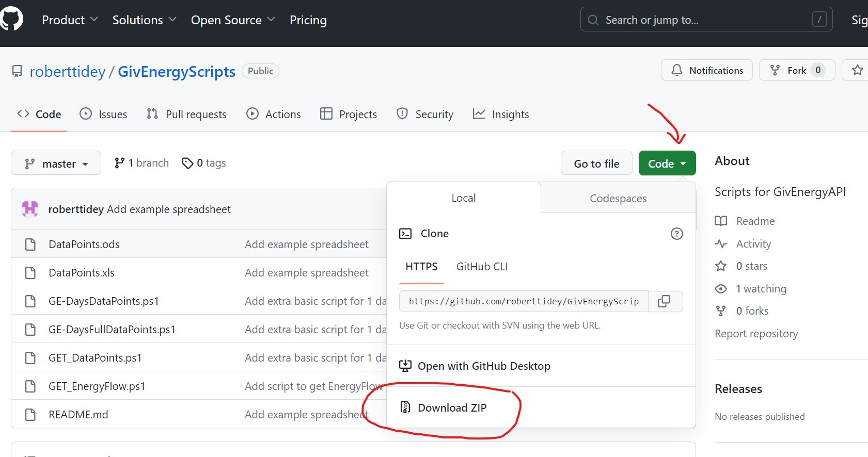The width and height of the screenshot is (868, 457).
Task: Open the roberttidey user profile link
Action: click(x=68, y=71)
